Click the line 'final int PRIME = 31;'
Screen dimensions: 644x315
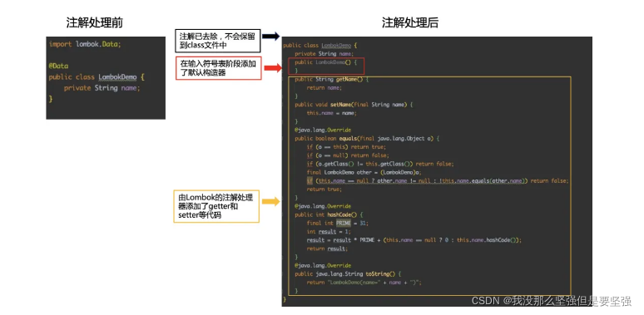click(338, 223)
